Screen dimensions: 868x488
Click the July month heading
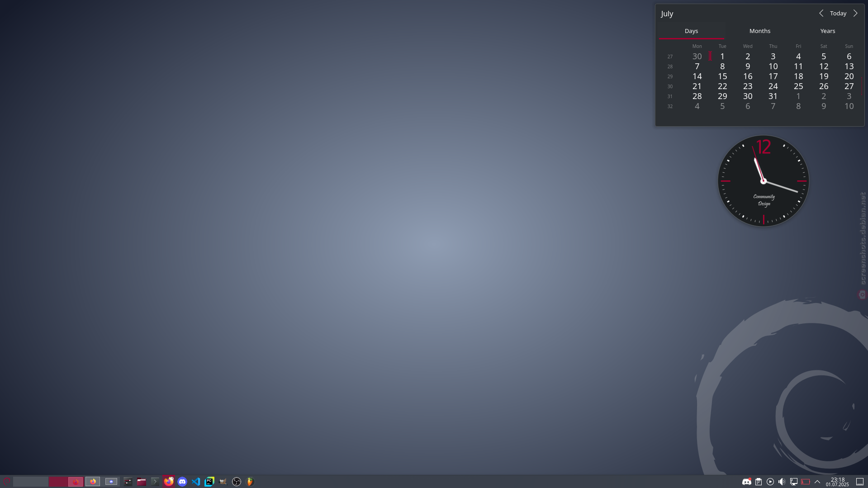[x=667, y=14]
